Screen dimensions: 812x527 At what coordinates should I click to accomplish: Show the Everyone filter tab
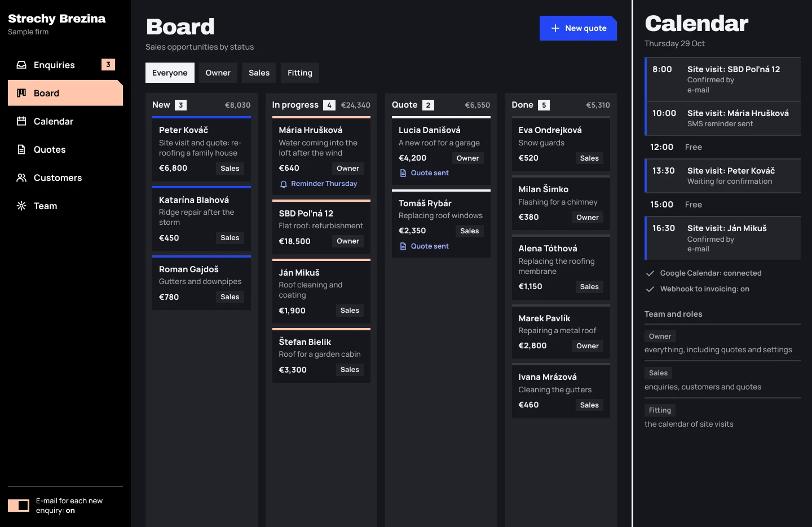click(170, 73)
